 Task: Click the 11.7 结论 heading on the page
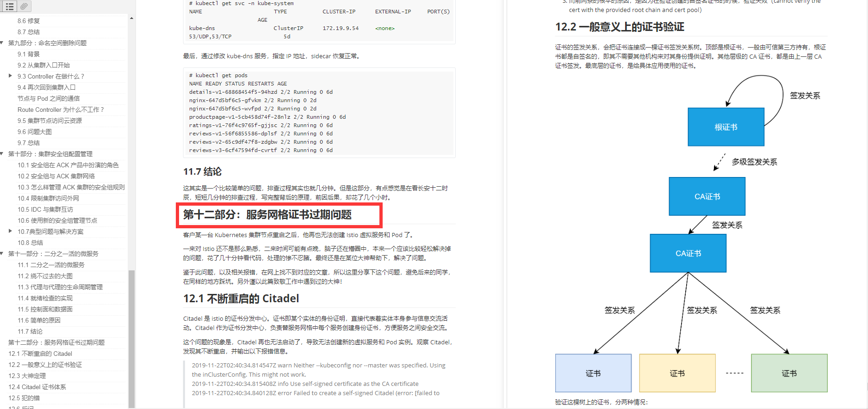click(202, 171)
